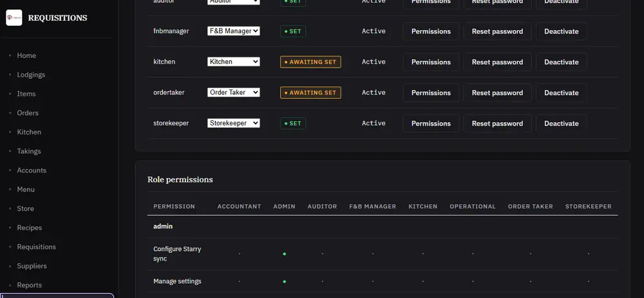The width and height of the screenshot is (644, 298).
Task: Go to Suppliers page
Action: 32,266
